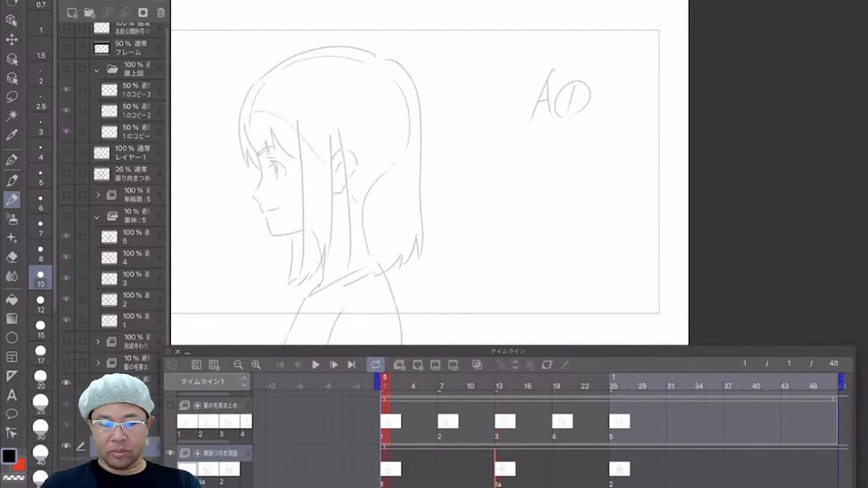This screenshot has height=488, width=868.
Task: Select the Brush tool below the pen nib
Action: pyautogui.click(x=12, y=180)
